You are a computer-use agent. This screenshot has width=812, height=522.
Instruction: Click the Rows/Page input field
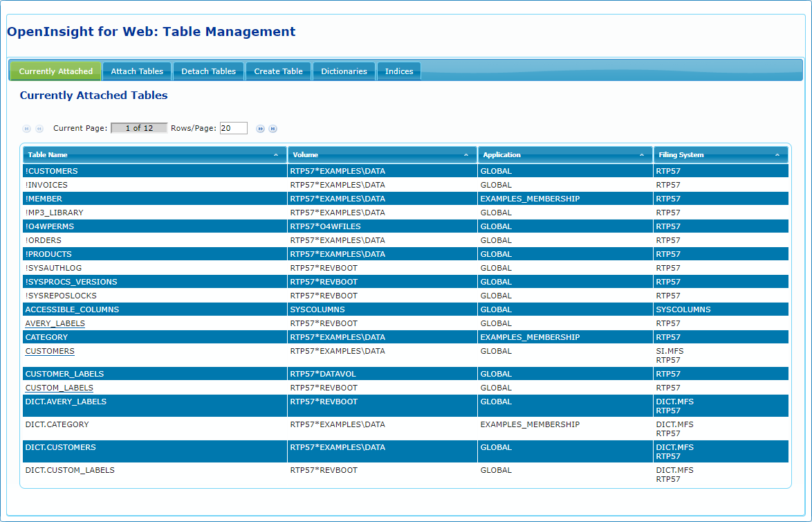(x=234, y=128)
